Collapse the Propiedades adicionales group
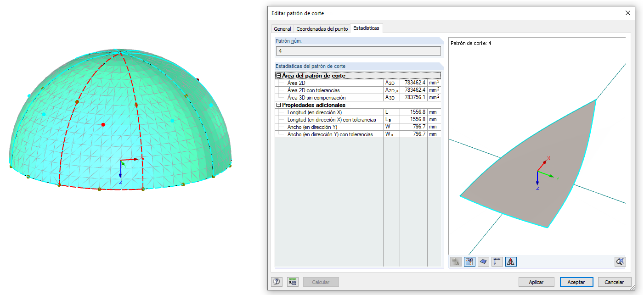 pos(278,105)
